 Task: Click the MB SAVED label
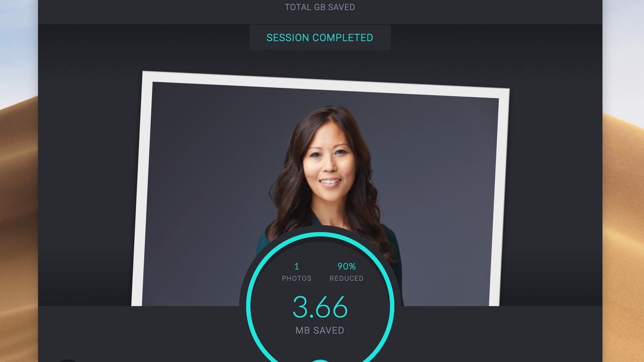[x=320, y=330]
